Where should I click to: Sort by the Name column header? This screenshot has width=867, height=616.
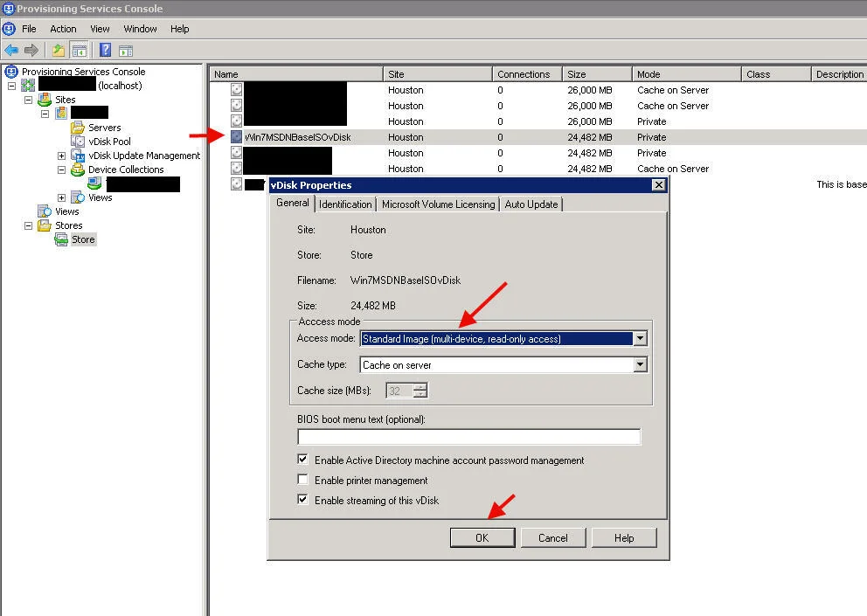(x=295, y=74)
